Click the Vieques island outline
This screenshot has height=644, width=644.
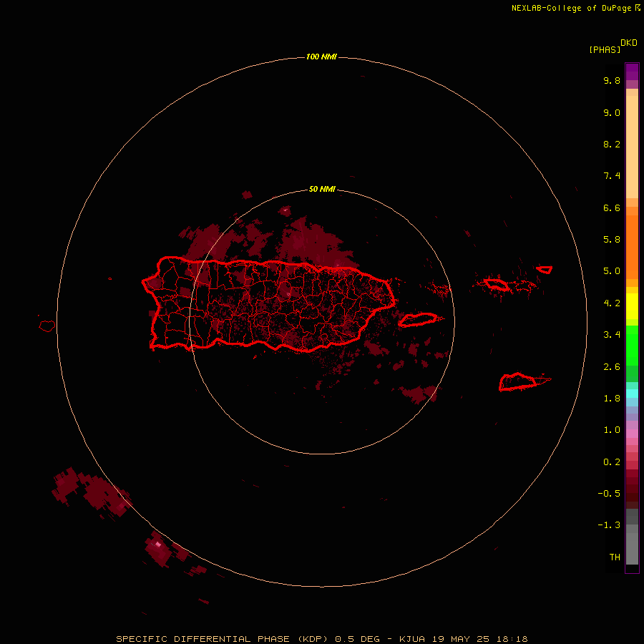418,320
